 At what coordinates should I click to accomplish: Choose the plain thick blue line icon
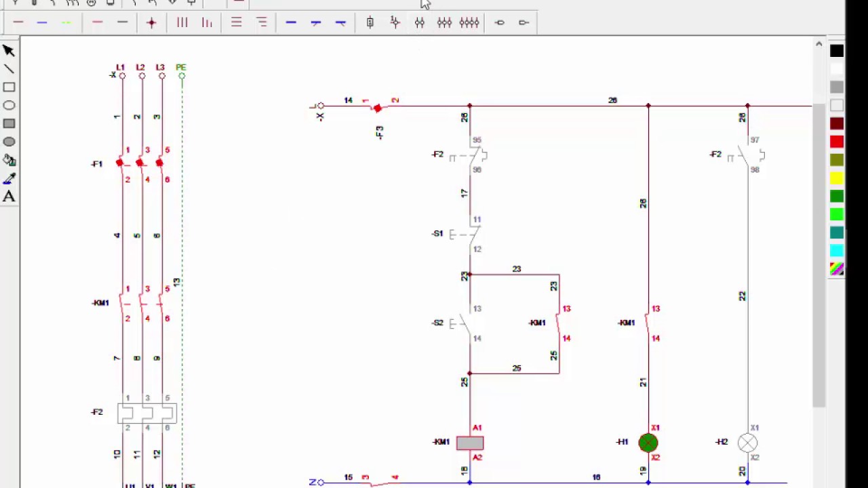[291, 22]
